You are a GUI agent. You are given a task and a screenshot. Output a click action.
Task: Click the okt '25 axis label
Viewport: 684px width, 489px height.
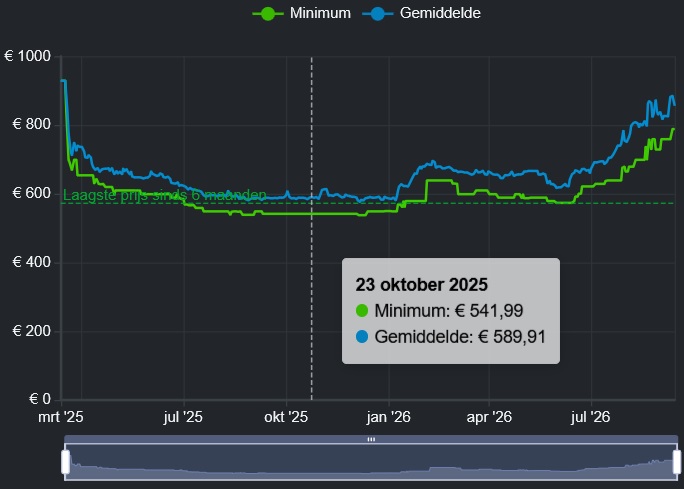(286, 417)
